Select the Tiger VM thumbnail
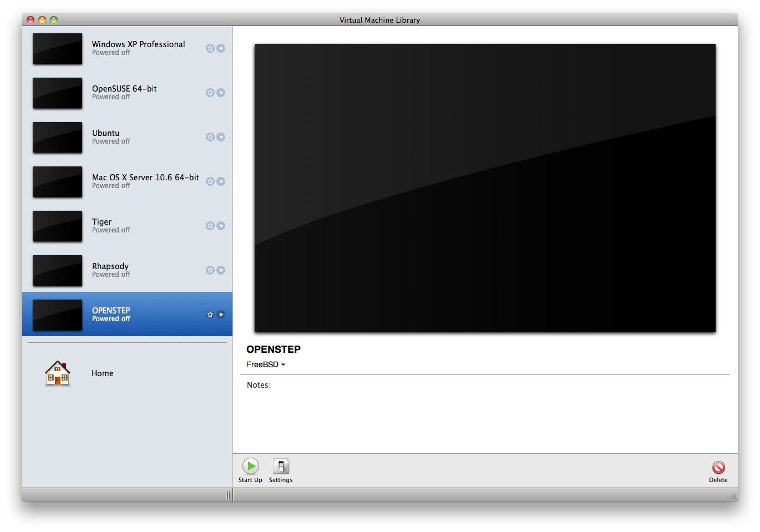This screenshot has height=532, width=760. coord(58,226)
